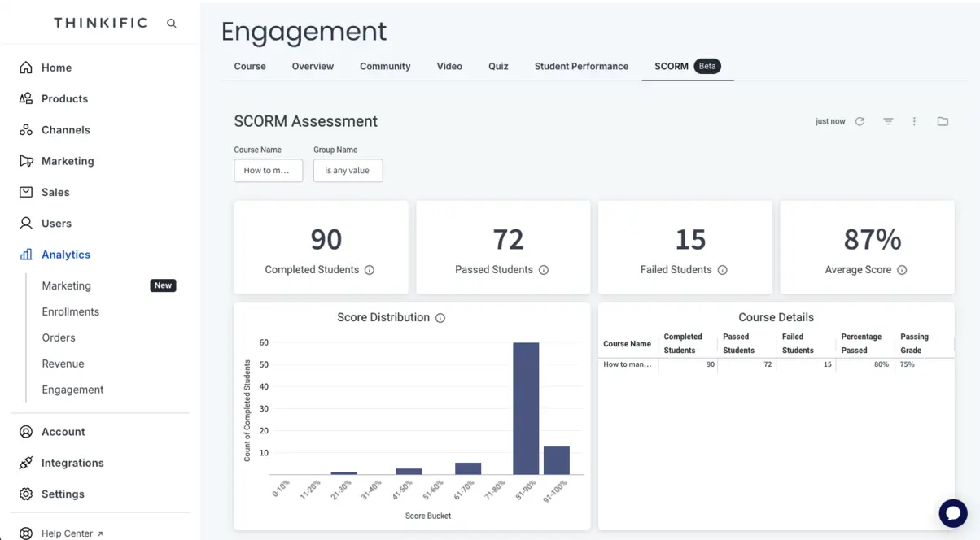
Task: Open the chat support bubble icon
Action: tap(952, 513)
